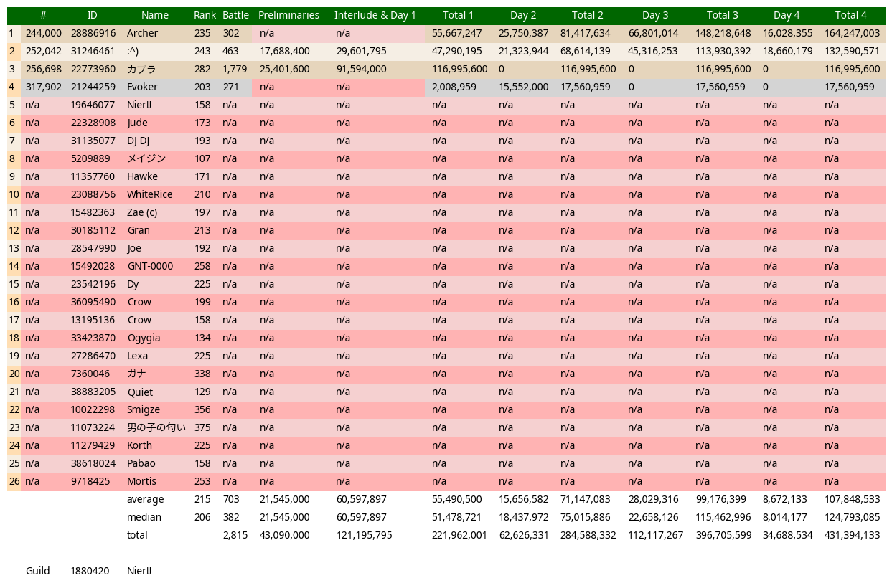The height and width of the screenshot is (588, 892).
Task: Click the '#' value '317,902'
Action: pos(43,87)
